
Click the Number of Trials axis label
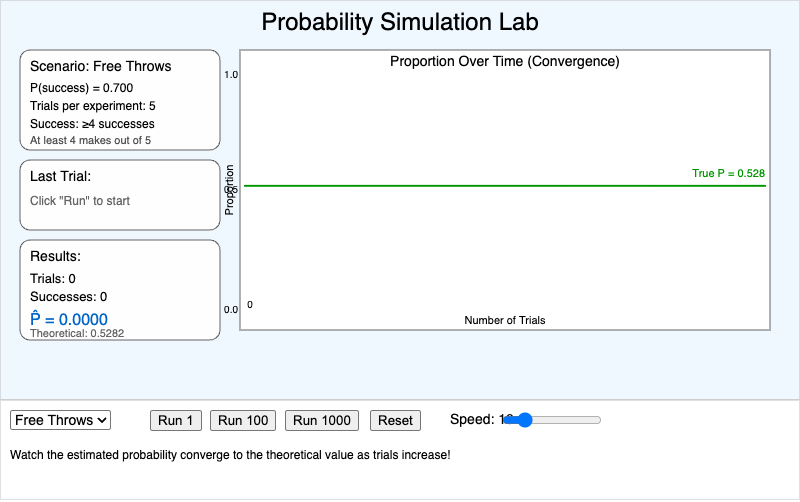[505, 320]
